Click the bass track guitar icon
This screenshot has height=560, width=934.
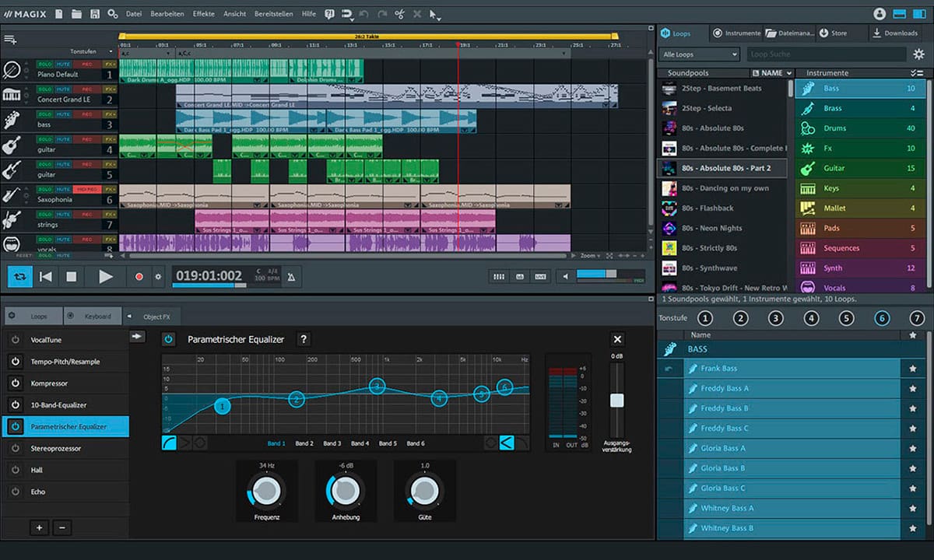(12, 121)
